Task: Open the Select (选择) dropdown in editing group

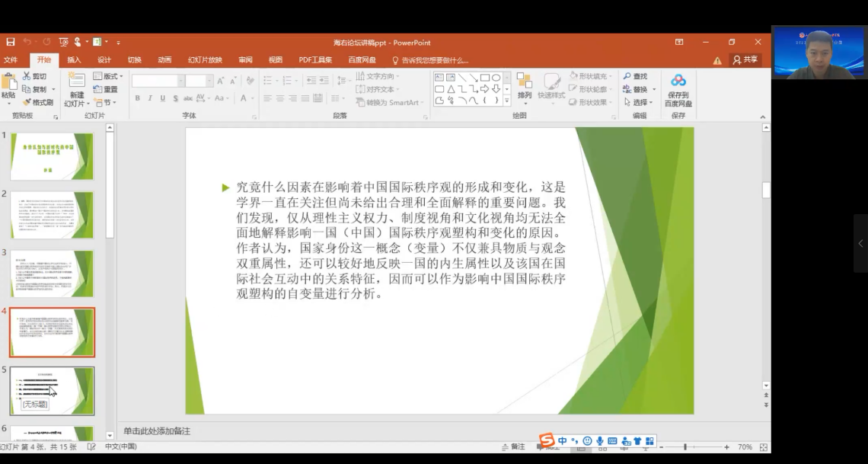Action: [x=638, y=102]
